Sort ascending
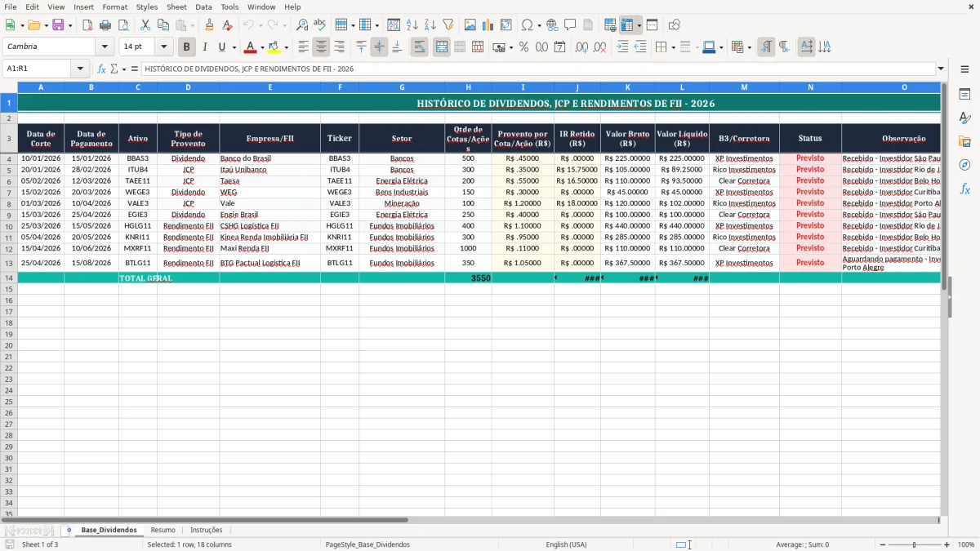 pos(412,25)
